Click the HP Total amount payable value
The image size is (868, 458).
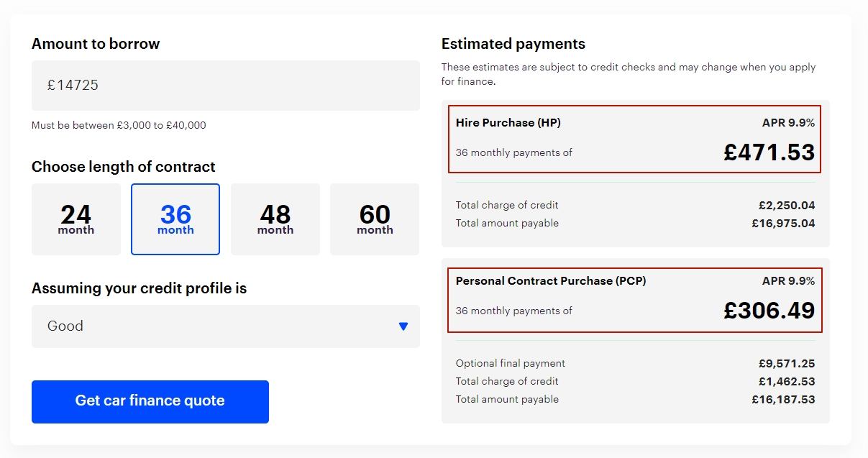pyautogui.click(x=783, y=223)
